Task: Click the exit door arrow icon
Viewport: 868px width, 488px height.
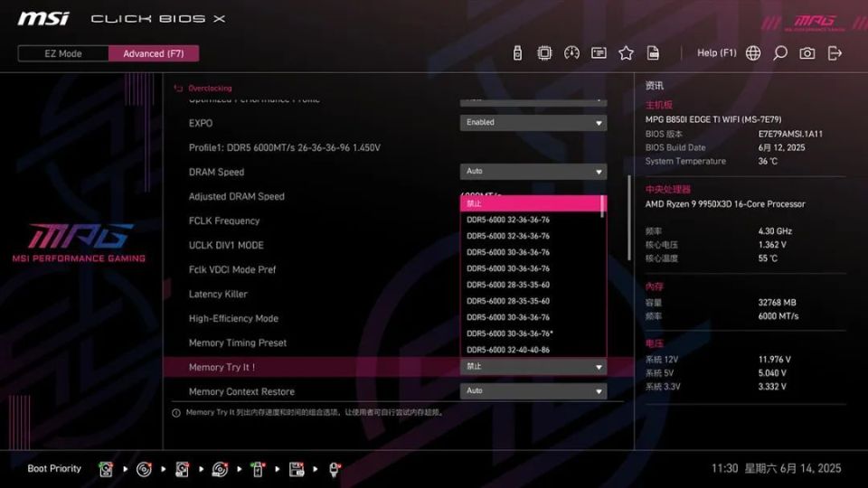Action: (835, 53)
